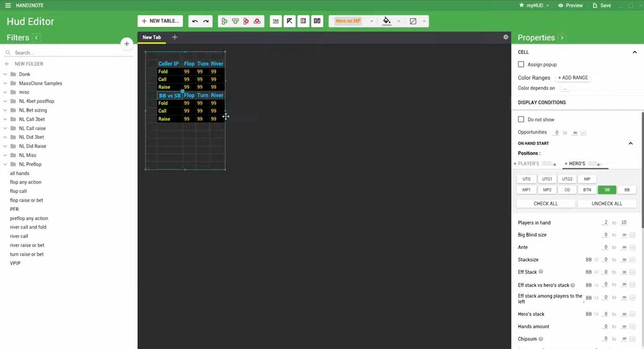This screenshot has height=349, width=644.
Task: Click the Save document icon
Action: coord(595,6)
